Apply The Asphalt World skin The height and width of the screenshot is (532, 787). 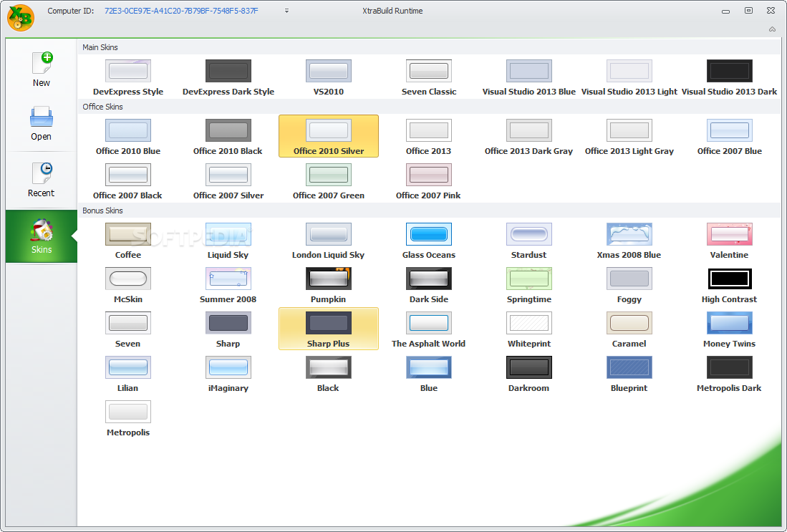[x=429, y=329]
